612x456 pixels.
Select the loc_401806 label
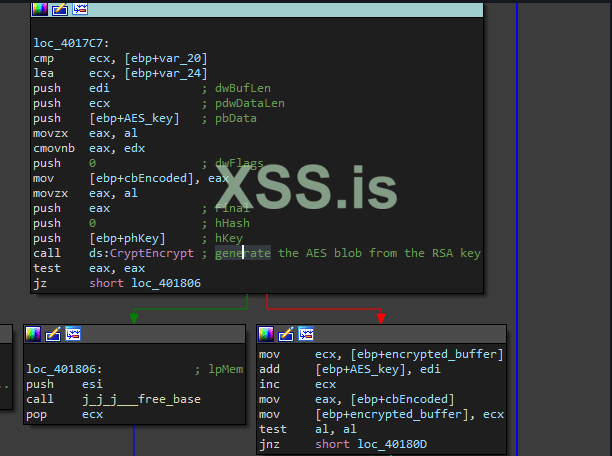pos(64,369)
